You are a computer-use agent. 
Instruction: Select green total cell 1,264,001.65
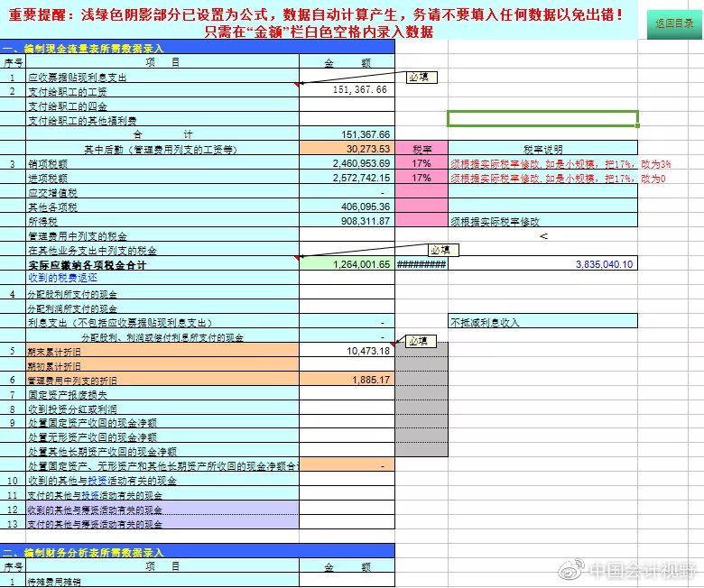347,263
